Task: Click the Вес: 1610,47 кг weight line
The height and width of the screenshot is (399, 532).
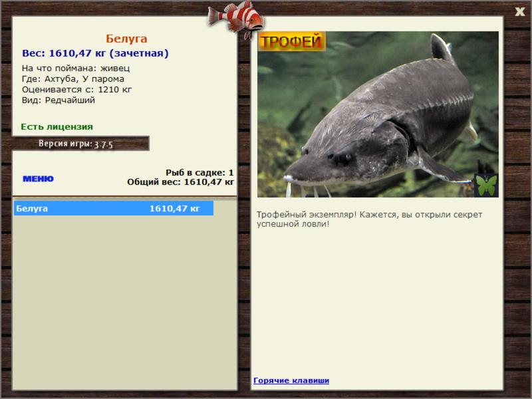Action: pyautogui.click(x=95, y=53)
